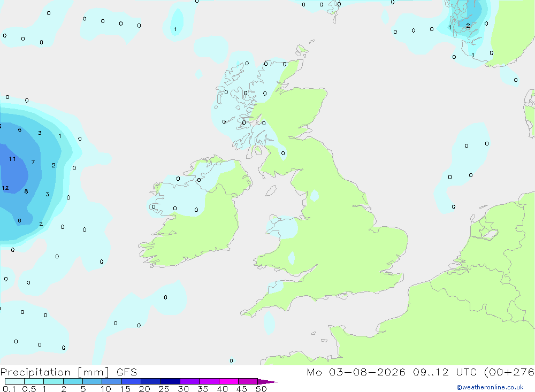Click the '0.1' legend scale label
535x392 pixels.
(9, 389)
